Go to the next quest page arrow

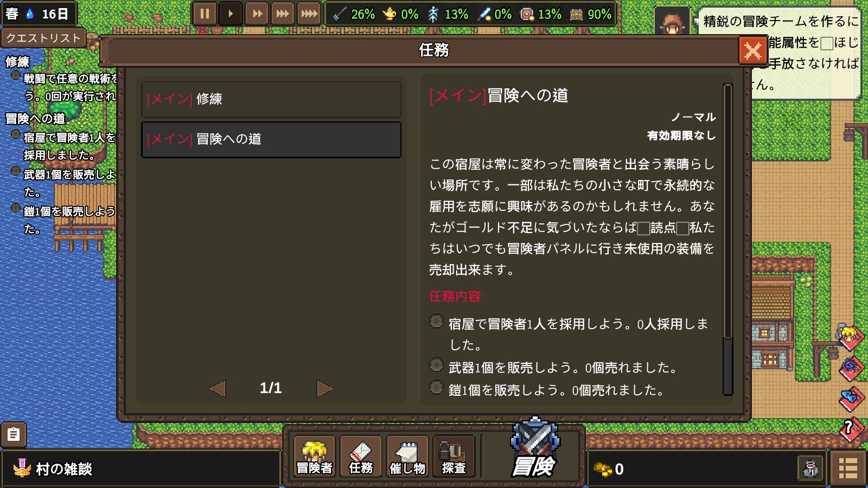pos(324,388)
